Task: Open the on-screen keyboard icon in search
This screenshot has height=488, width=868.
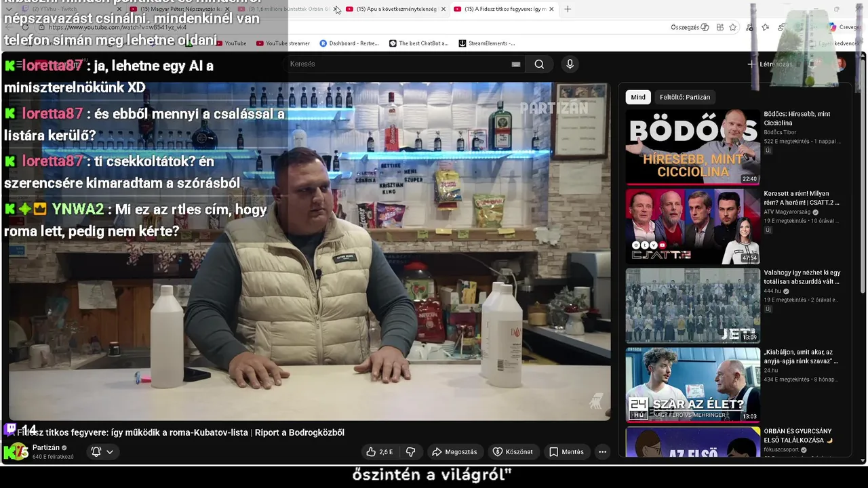Action: (516, 64)
